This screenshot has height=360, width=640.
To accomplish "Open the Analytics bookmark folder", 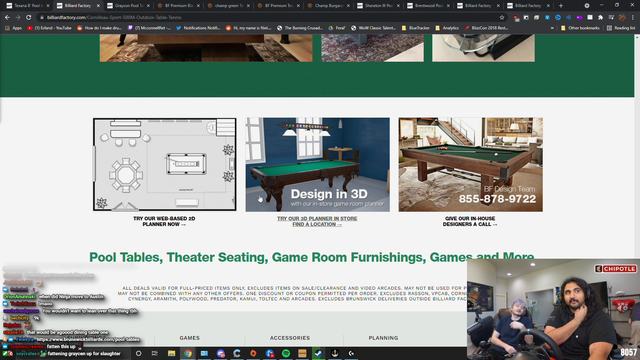I will coord(447,28).
